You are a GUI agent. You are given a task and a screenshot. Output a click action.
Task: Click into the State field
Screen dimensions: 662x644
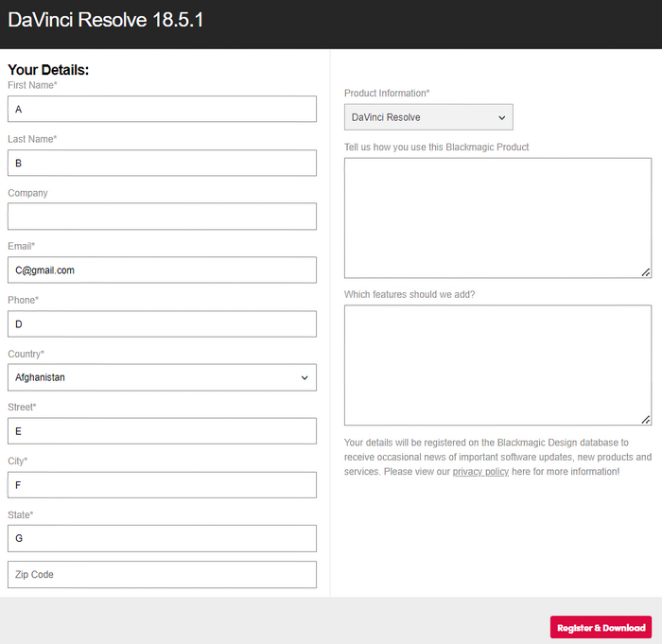tap(162, 539)
